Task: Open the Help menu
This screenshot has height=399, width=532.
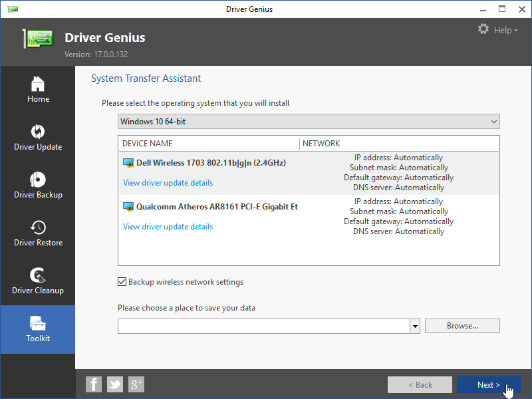Action: tap(505, 30)
